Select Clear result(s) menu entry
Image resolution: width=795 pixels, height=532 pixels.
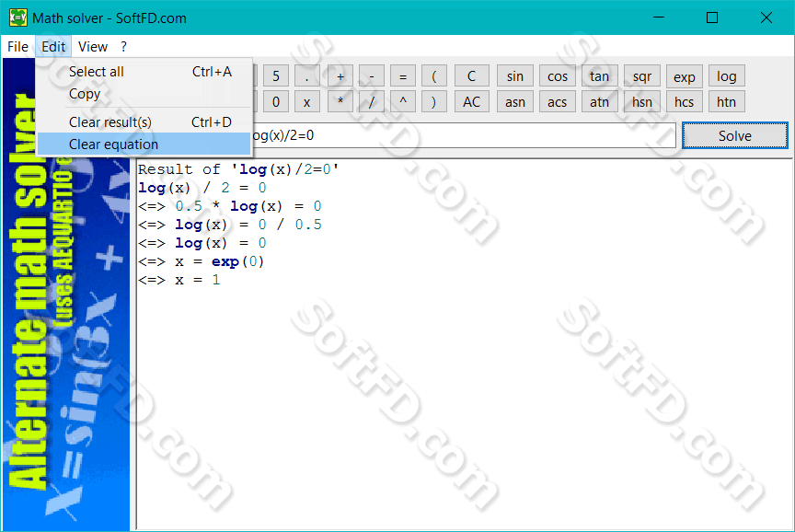click(x=144, y=122)
